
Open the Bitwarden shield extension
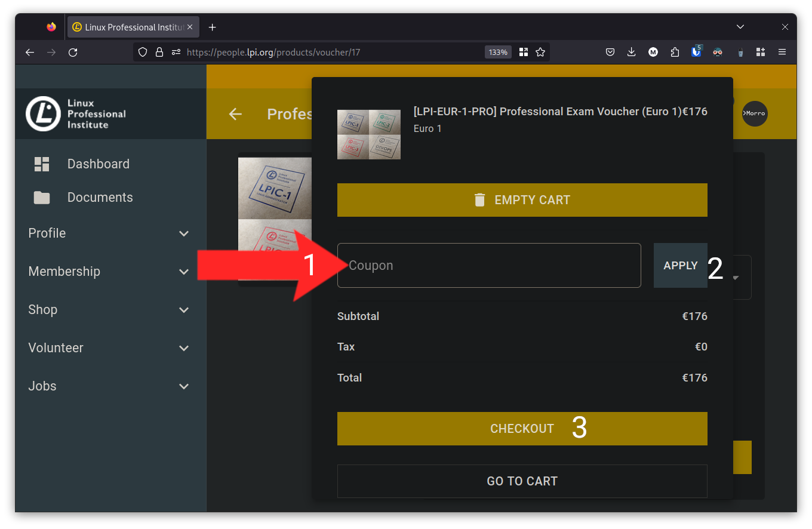[x=696, y=52]
